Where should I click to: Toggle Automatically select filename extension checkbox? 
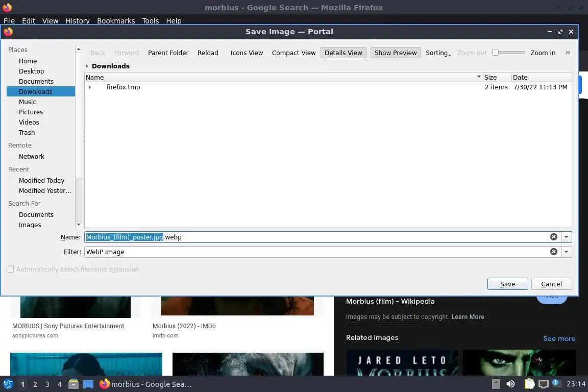pos(10,269)
